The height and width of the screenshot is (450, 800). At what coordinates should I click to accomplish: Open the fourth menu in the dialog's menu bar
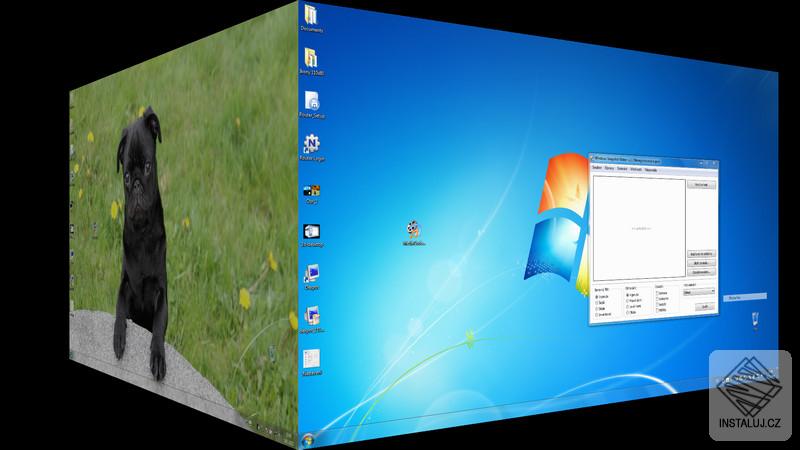[636, 169]
